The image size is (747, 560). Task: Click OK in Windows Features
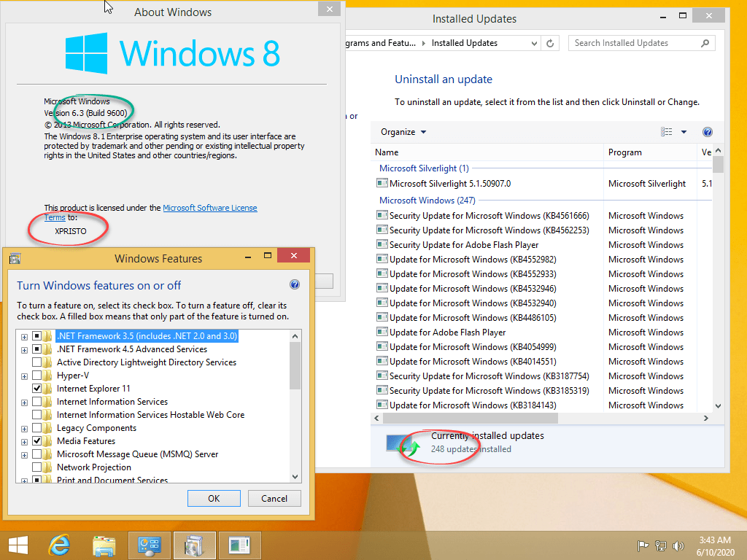pyautogui.click(x=214, y=498)
